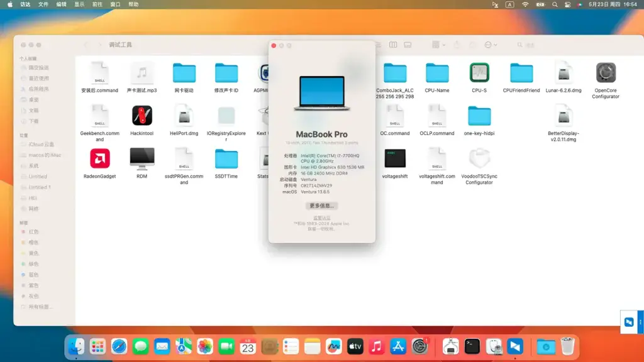Open the 修改声卡ID folder
The height and width of the screenshot is (362, 644).
[x=226, y=73]
